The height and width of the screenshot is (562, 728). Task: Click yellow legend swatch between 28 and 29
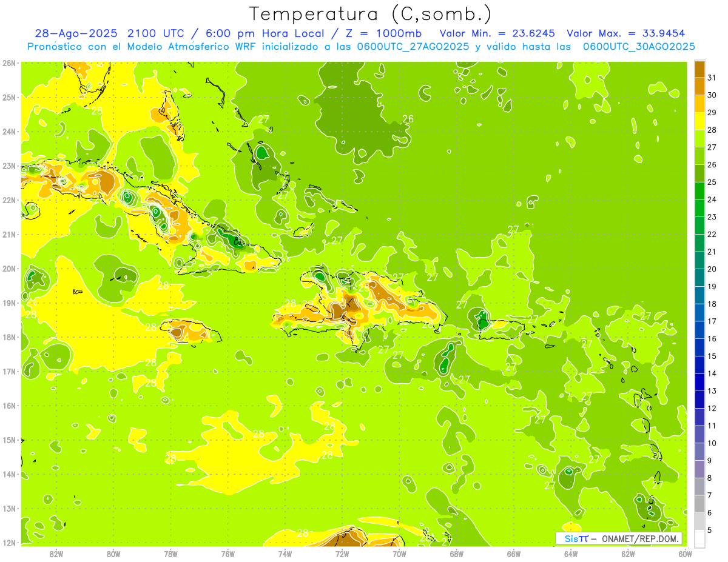tap(699, 121)
